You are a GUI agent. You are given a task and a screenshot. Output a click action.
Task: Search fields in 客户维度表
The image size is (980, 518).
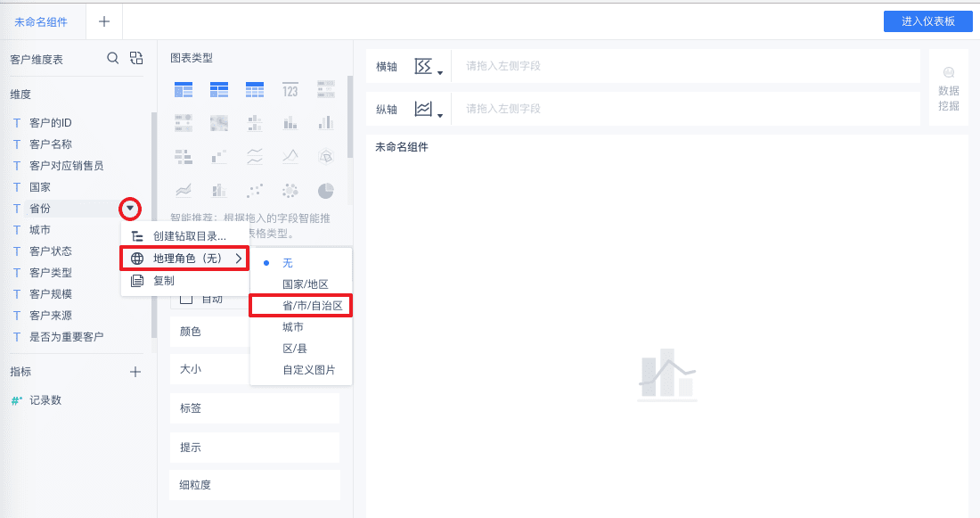[x=112, y=58]
